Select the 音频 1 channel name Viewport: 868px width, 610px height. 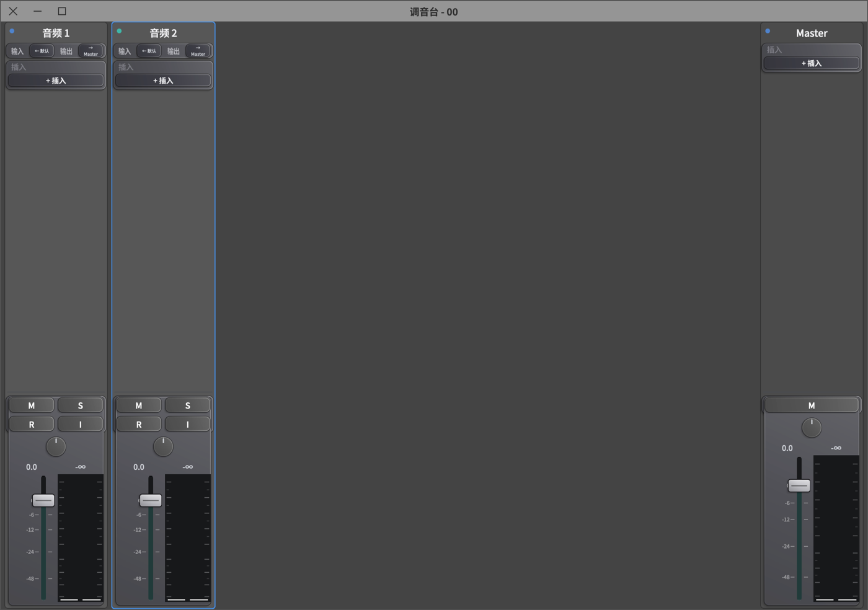point(56,33)
